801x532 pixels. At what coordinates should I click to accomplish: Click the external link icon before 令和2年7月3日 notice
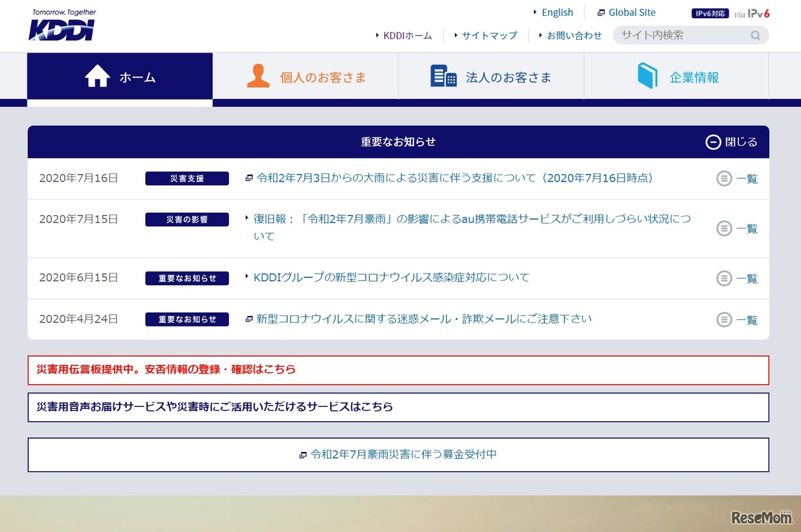coord(248,178)
